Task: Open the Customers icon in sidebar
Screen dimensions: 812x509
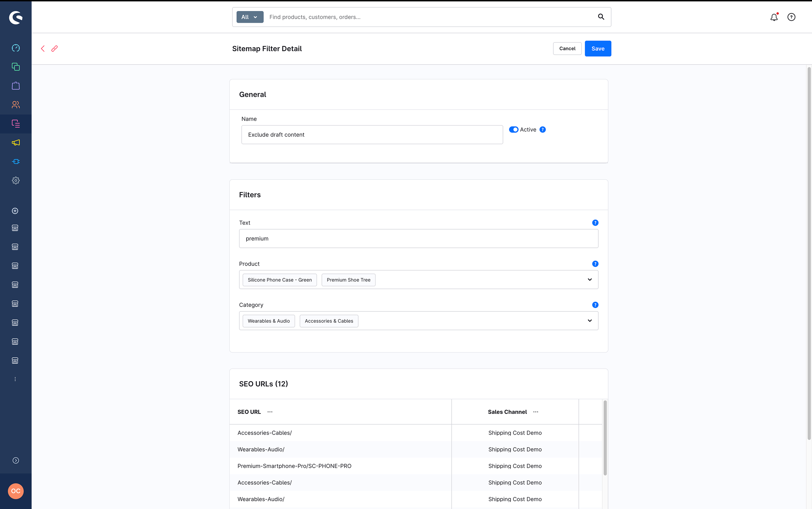Action: click(x=15, y=105)
